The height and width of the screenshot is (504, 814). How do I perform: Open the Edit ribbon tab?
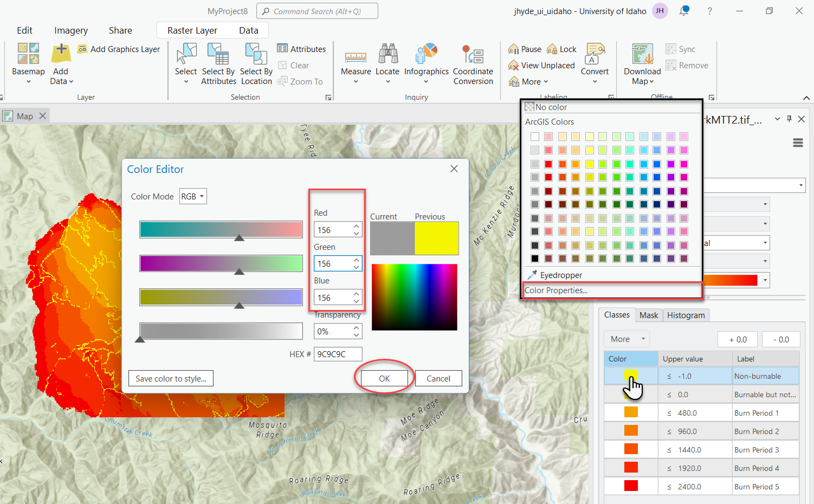coord(24,30)
